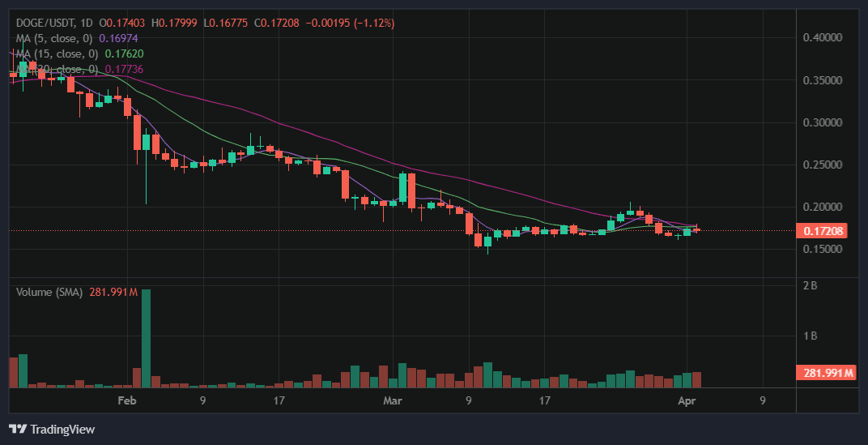Screen dimensions: 868x445
Task: Click the purple MA 5 value 0.16974
Action: 118,38
